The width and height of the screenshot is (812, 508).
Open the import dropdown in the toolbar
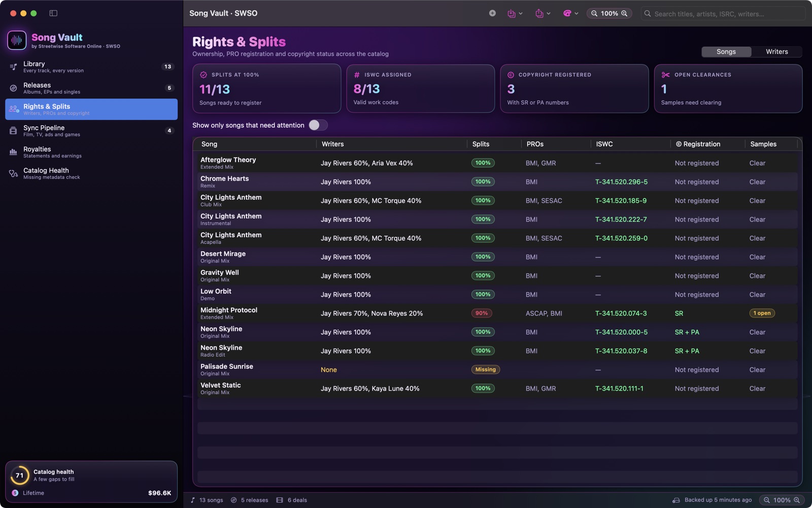coord(515,14)
